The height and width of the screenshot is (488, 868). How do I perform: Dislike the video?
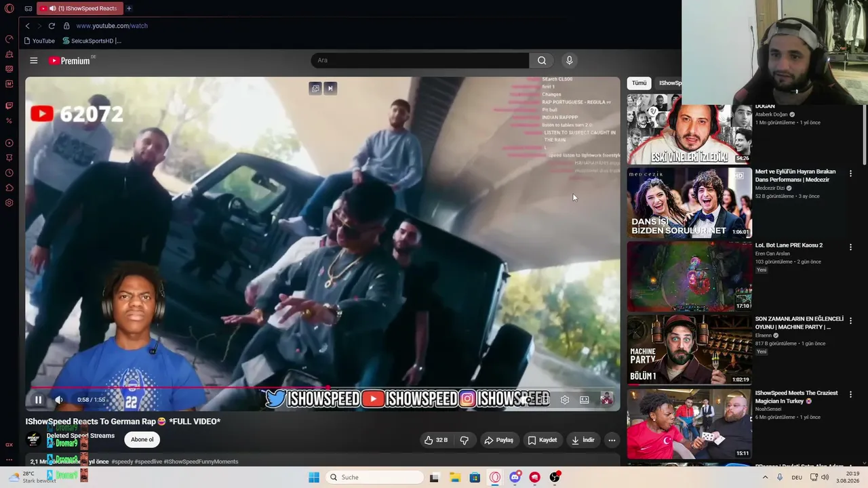pyautogui.click(x=465, y=440)
